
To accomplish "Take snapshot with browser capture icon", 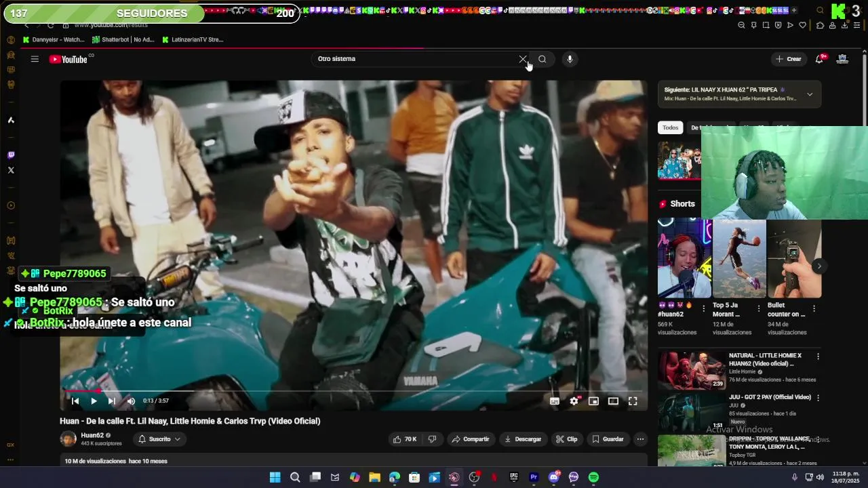I will pyautogui.click(x=766, y=25).
